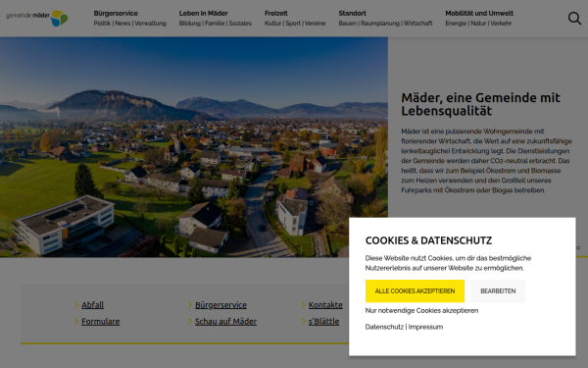Viewport: 588px width, 368px height.
Task: Click the Kultur | Sport | Vereine subtitle
Action: pos(295,24)
